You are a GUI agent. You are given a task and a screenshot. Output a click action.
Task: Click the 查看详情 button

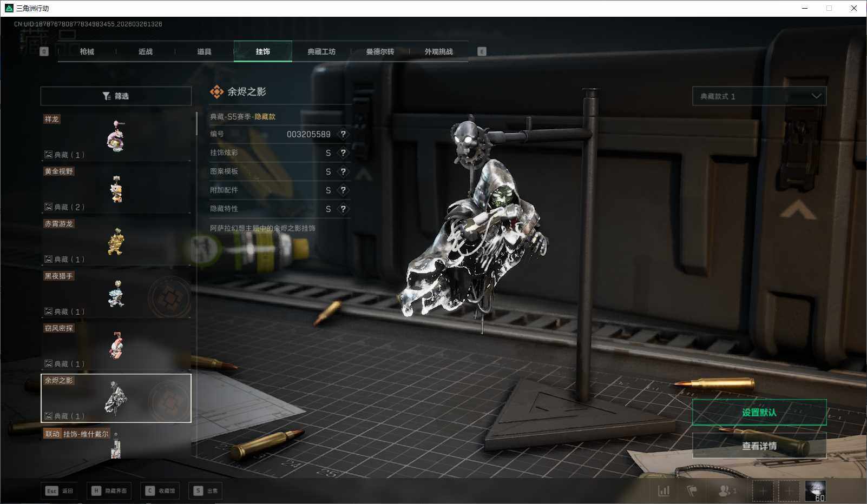click(759, 446)
